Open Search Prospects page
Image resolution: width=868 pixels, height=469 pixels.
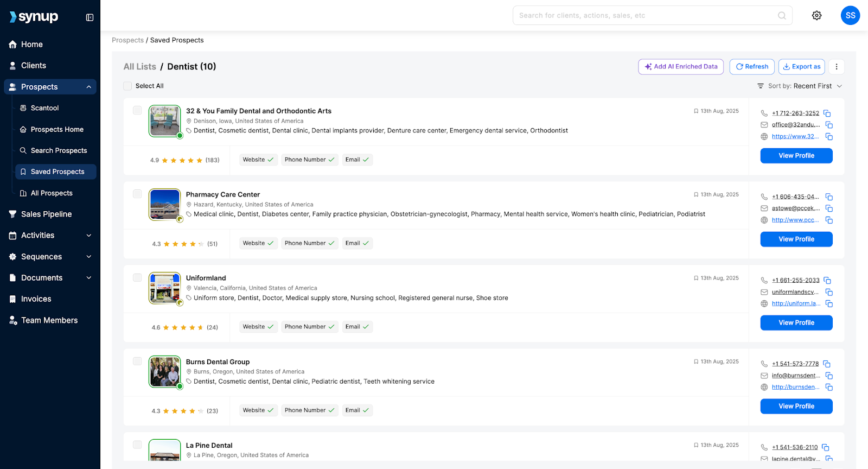(x=59, y=150)
